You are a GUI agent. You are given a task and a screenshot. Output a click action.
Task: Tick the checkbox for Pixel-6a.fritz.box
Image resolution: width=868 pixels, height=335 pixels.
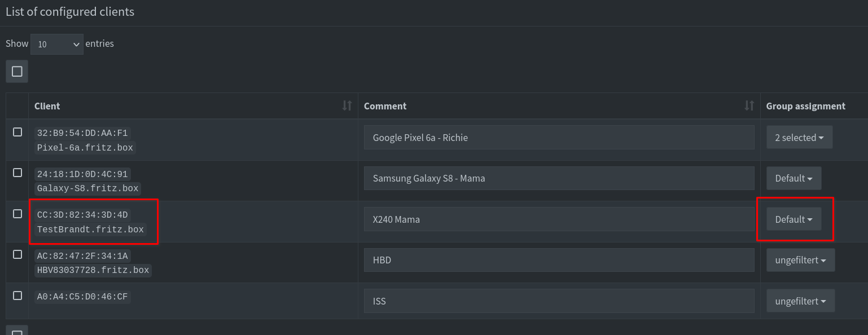click(x=17, y=132)
